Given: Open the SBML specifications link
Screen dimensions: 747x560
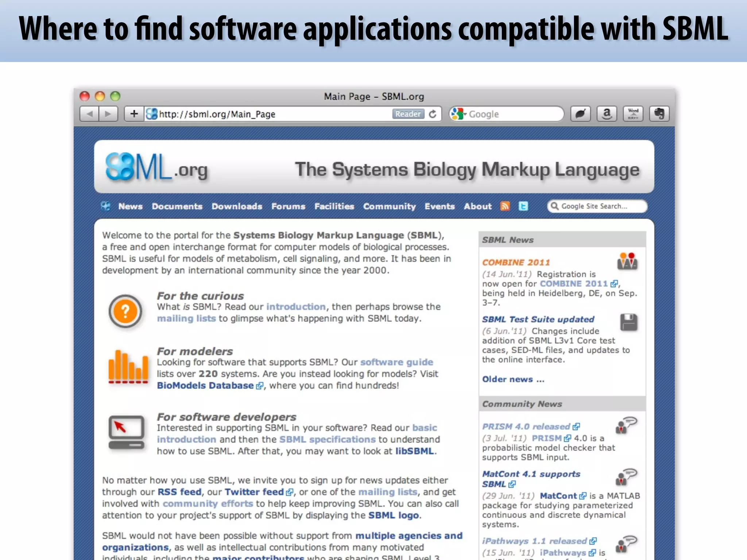Looking at the screenshot, I should click(x=327, y=439).
